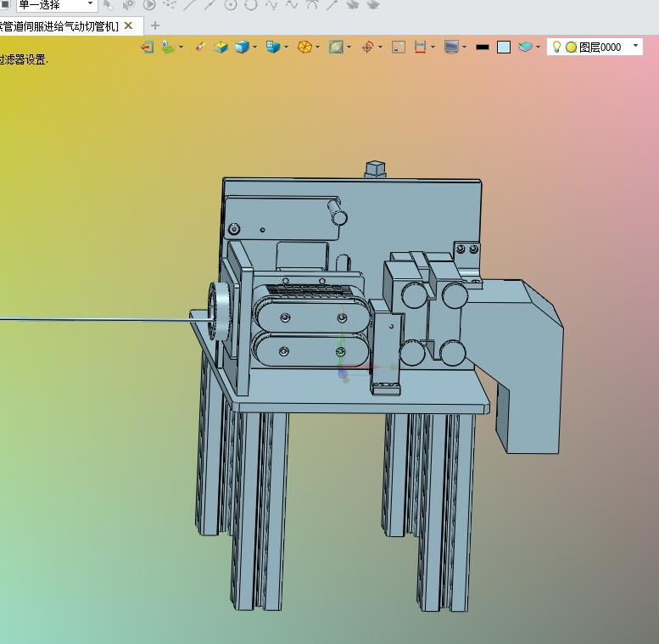
Task: Click the blue shaded cube display icon
Action: [x=242, y=47]
